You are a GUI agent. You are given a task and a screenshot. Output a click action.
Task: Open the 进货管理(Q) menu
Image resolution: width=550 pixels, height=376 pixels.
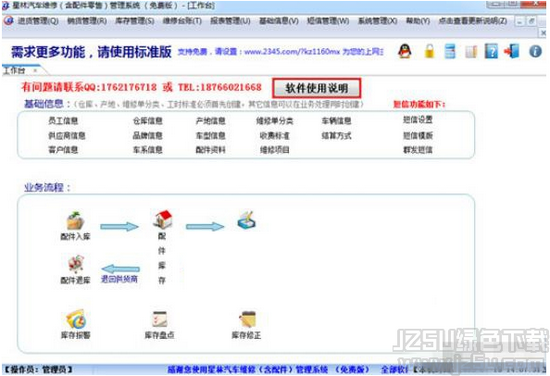[38, 21]
